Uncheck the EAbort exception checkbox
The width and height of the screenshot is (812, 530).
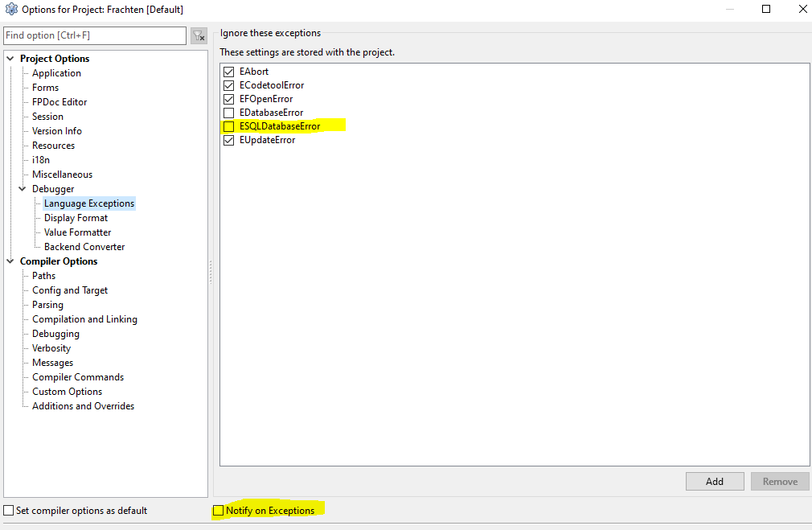click(x=229, y=72)
